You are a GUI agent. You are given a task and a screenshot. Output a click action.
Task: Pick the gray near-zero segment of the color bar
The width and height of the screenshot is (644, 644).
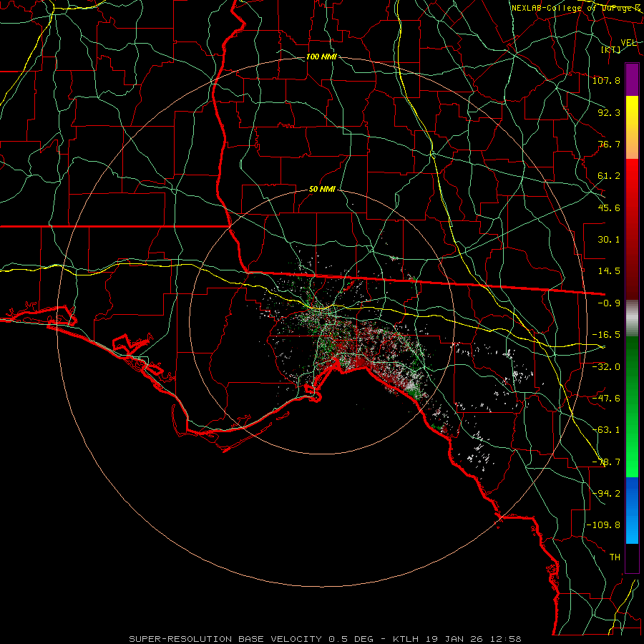(632, 318)
